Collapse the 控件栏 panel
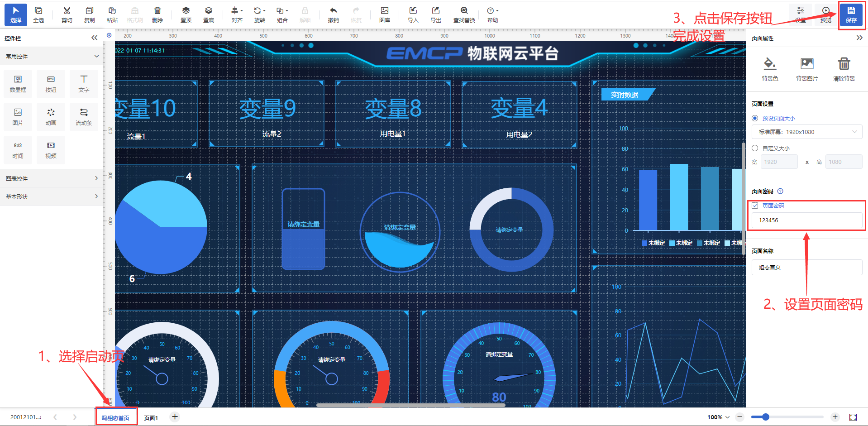868x426 pixels. coord(94,38)
